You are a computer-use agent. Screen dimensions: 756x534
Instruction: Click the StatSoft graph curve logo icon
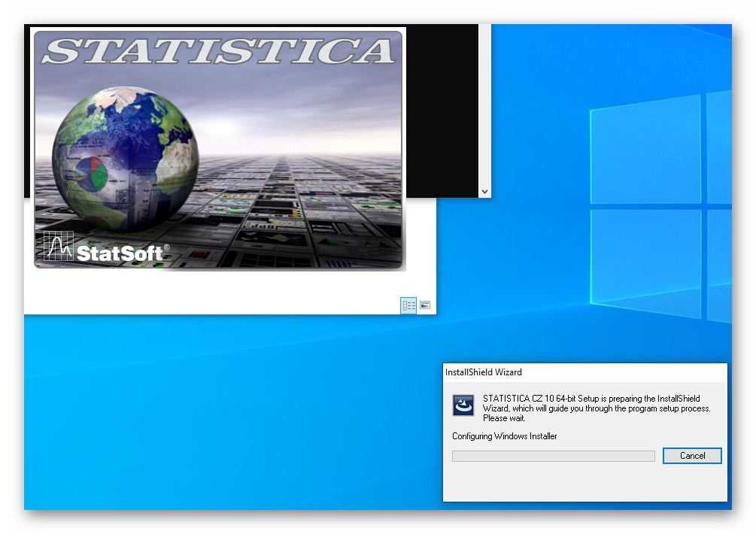[59, 246]
